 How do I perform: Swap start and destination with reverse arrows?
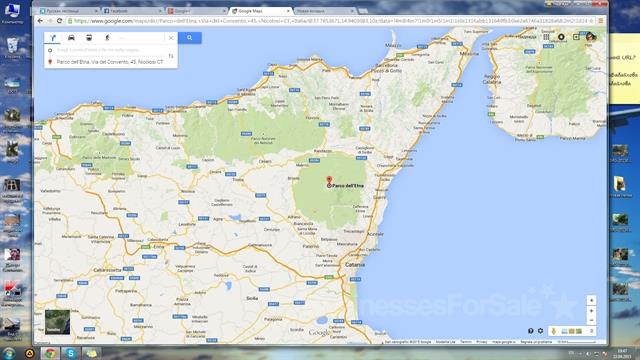click(x=171, y=56)
